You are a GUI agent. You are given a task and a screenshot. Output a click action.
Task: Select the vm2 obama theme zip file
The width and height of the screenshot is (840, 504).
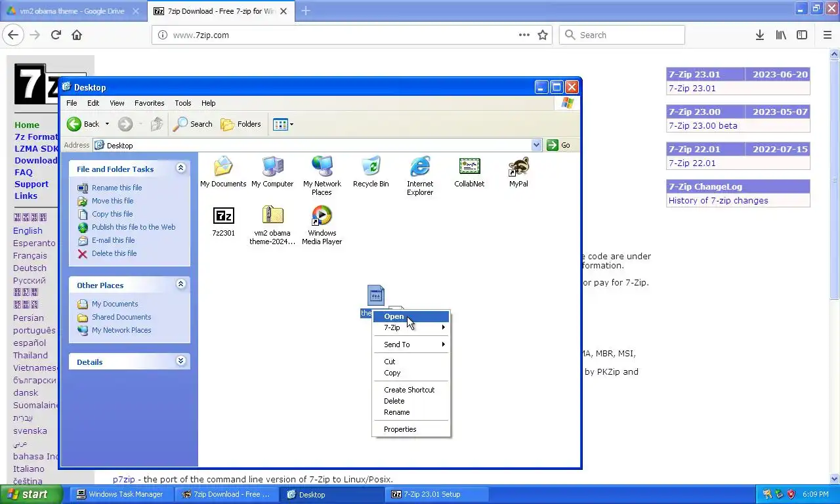[272, 225]
